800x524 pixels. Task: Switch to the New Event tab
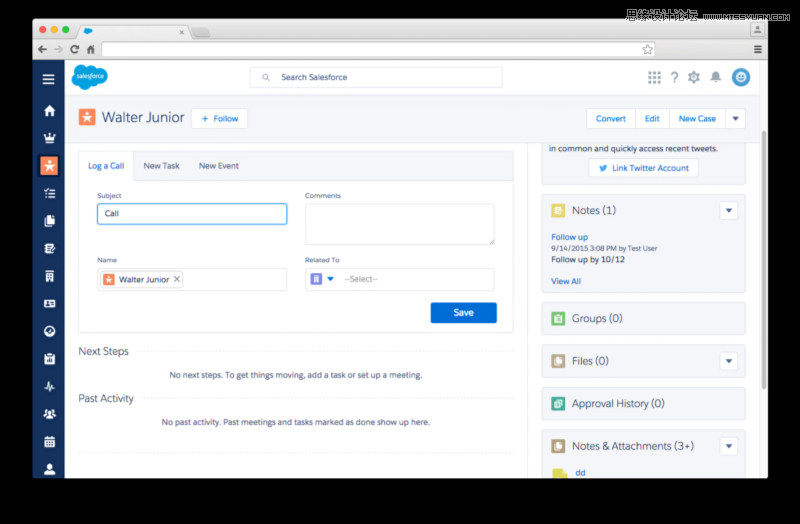coord(219,166)
